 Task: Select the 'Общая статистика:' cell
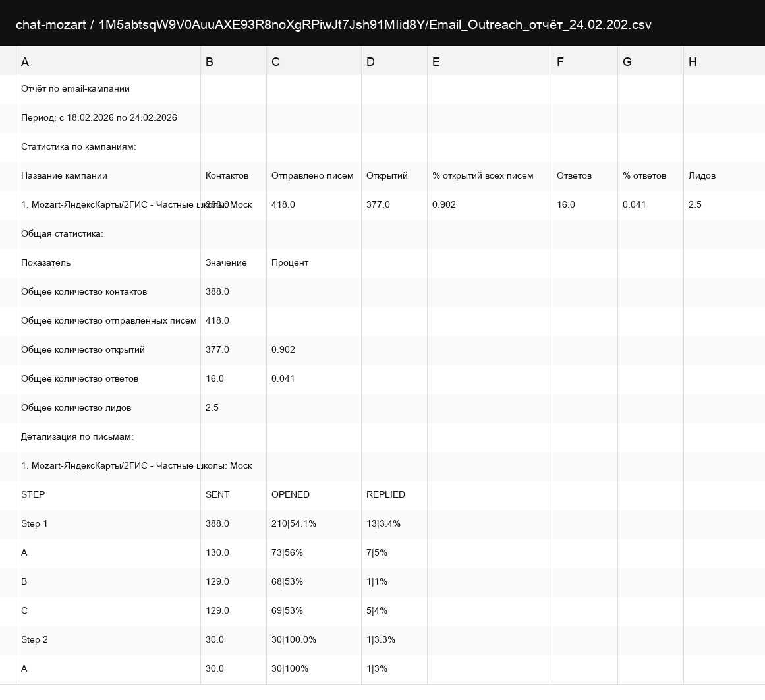(108, 234)
